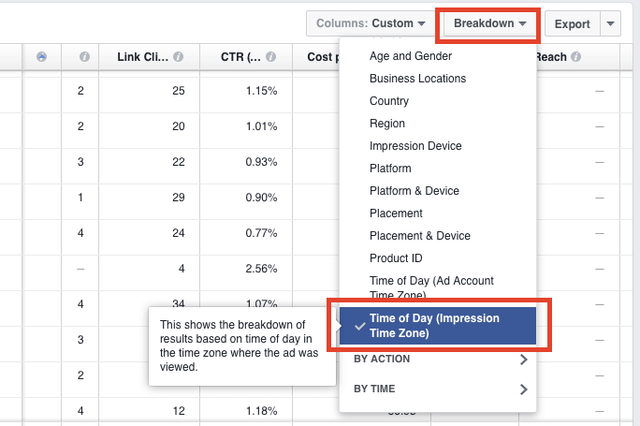This screenshot has width=640, height=426.
Task: Expand the BY TIME submenu
Action: click(x=438, y=389)
